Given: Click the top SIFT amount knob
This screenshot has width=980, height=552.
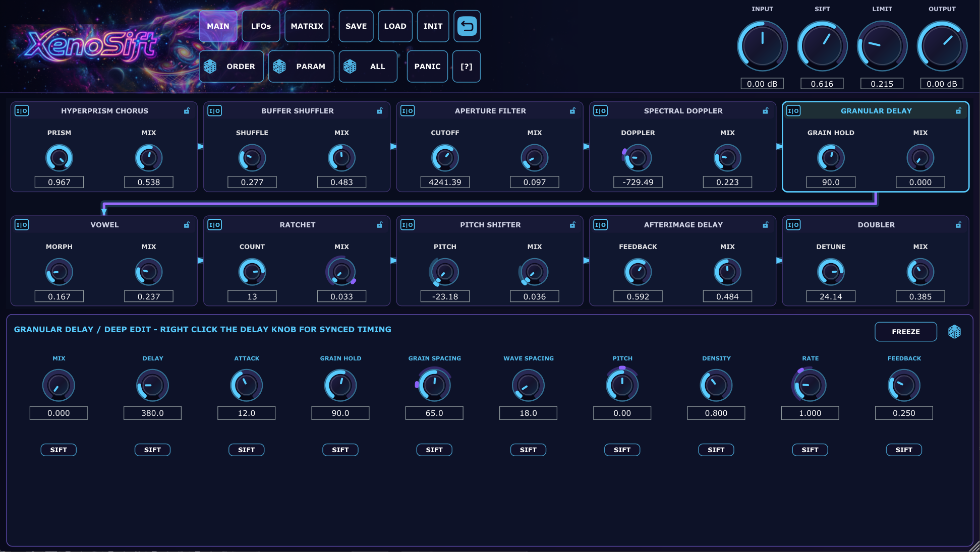Looking at the screenshot, I should point(822,46).
